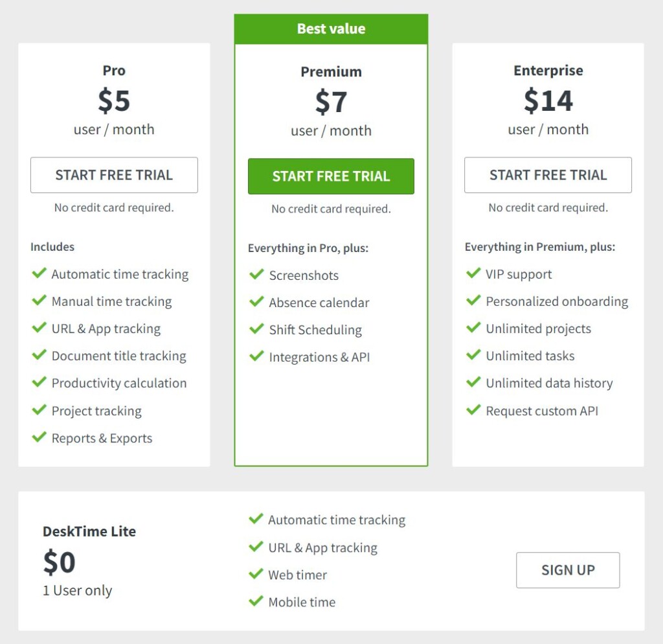Start the Premium plan free trial
Screen dimensions: 663x644
[x=331, y=176]
